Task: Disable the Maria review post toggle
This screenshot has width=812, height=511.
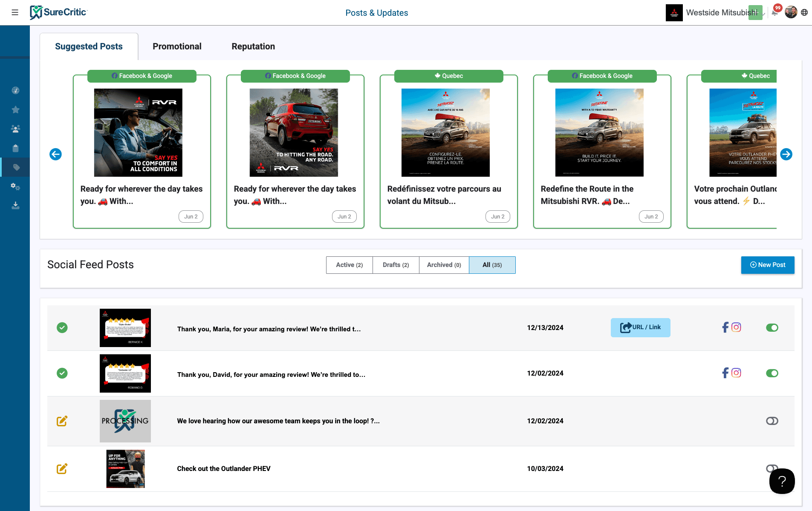Action: (772, 327)
